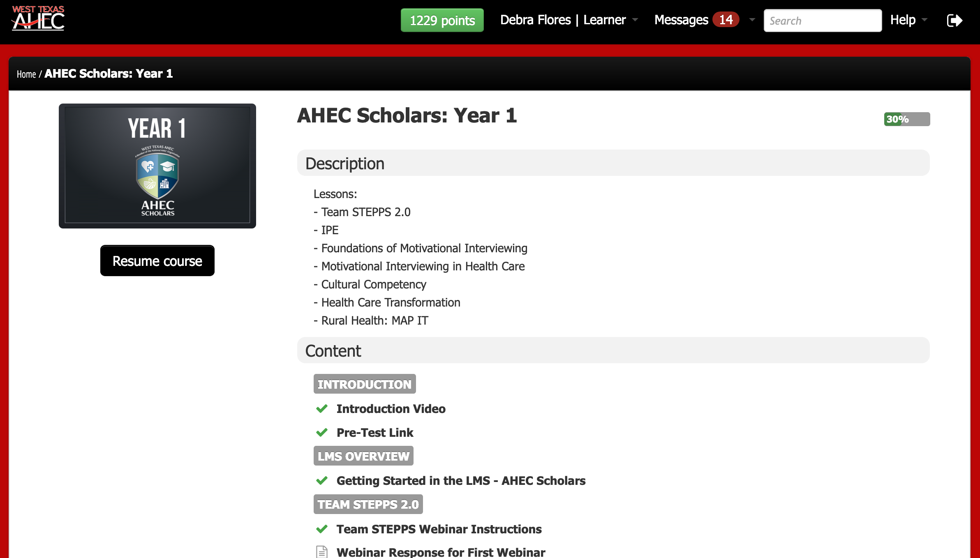
Task: Open Webinar Response for First Webinar
Action: (441, 552)
